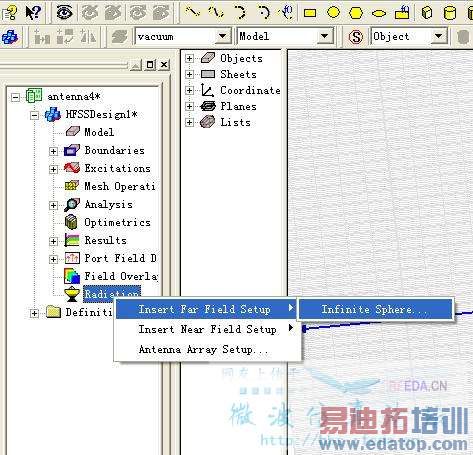Select the Draw ellipse tool

pyautogui.click(x=379, y=13)
